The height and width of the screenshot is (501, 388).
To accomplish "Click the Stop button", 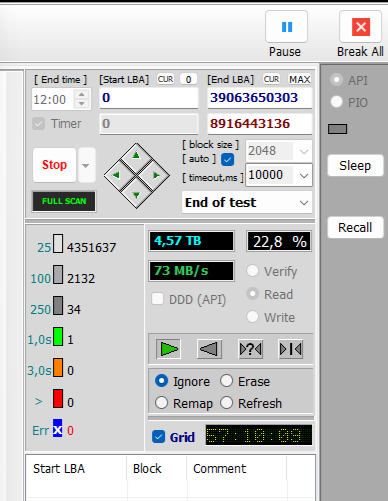I will point(54,165).
